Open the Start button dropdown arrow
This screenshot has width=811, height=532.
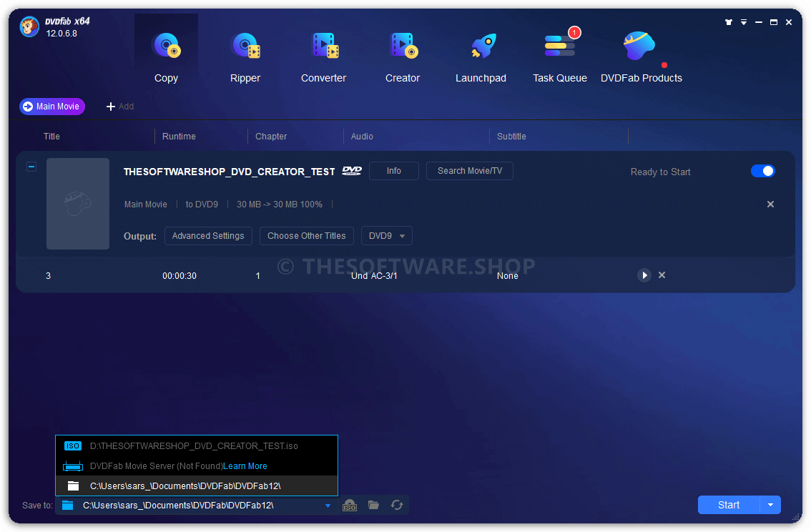pyautogui.click(x=770, y=505)
